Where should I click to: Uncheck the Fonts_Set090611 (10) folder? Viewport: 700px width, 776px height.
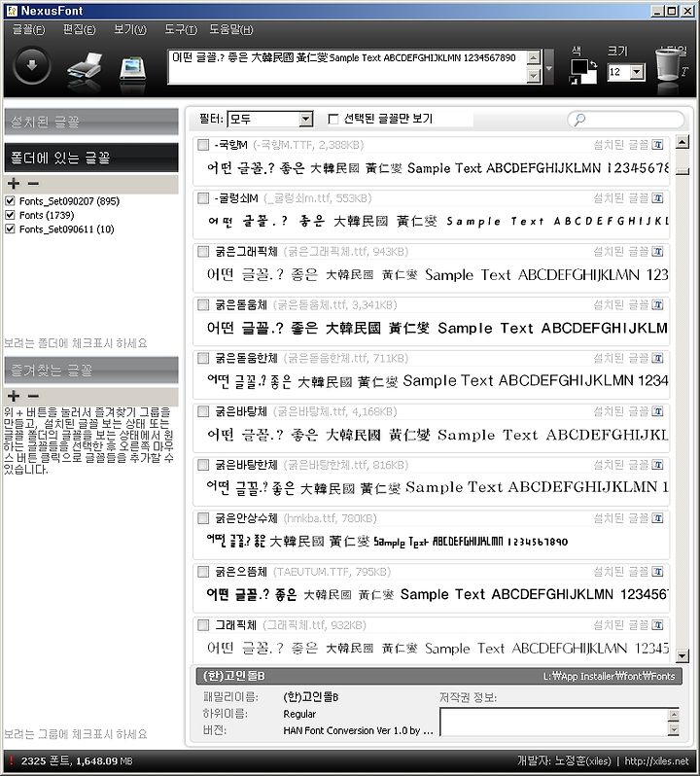pyautogui.click(x=10, y=229)
